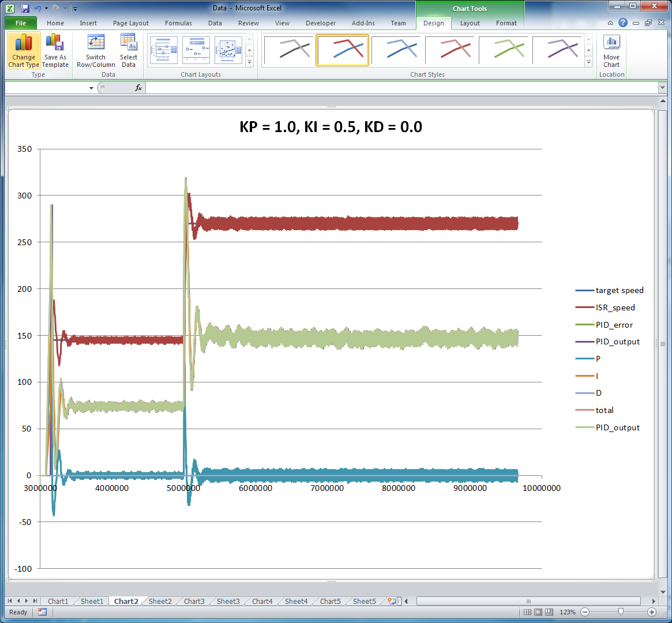This screenshot has height=623, width=672.
Task: Switch to the Insert ribbon tab
Action: coord(88,23)
